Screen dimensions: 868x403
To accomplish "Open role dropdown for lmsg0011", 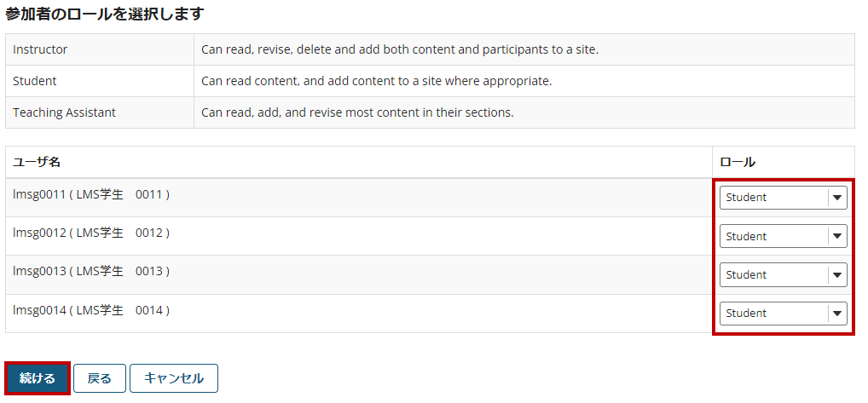I will [783, 198].
